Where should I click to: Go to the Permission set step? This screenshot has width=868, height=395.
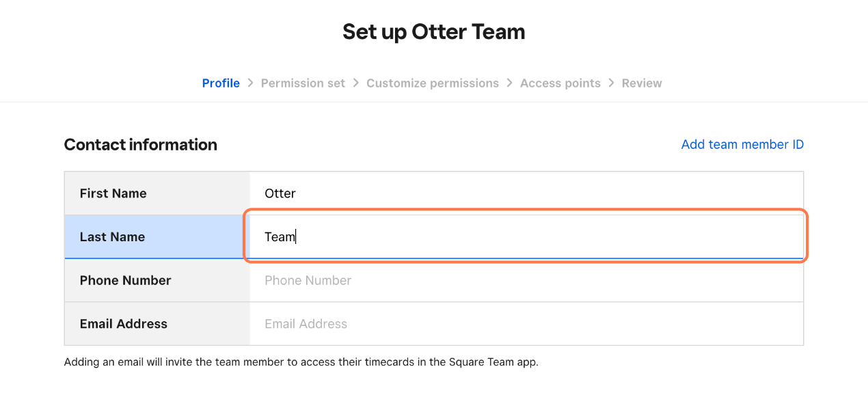(303, 83)
